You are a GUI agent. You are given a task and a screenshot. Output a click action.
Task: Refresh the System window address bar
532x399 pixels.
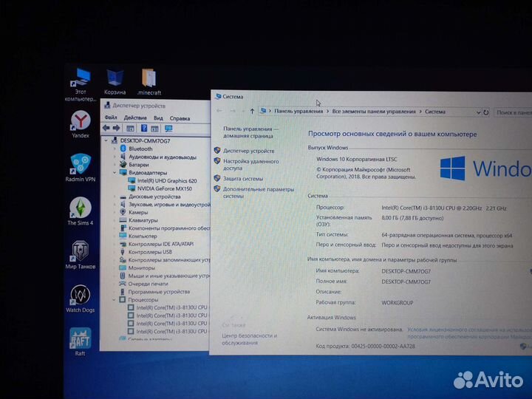(486, 112)
